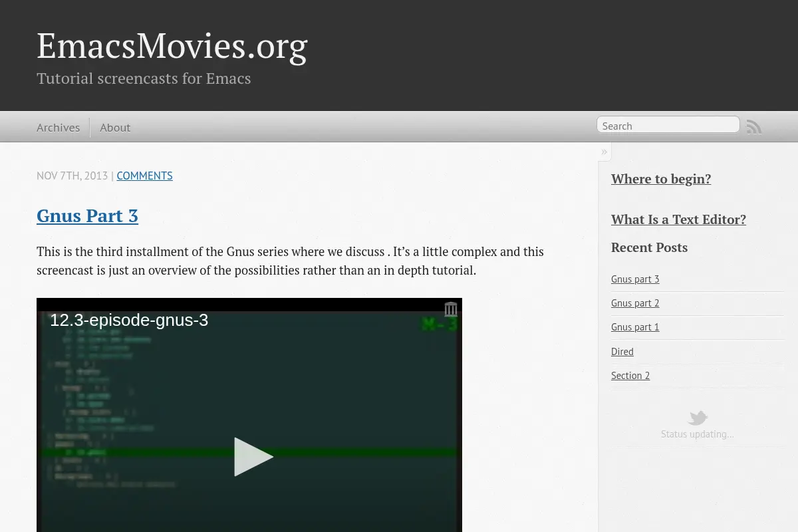The image size is (798, 532).
Task: Open the RSS feed icon
Action: click(754, 127)
